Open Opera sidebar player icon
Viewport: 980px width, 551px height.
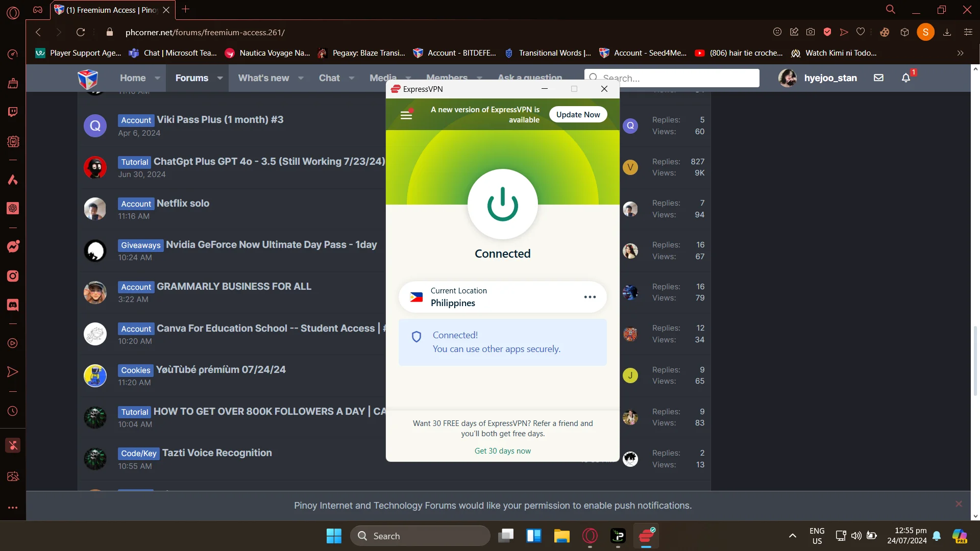(13, 343)
